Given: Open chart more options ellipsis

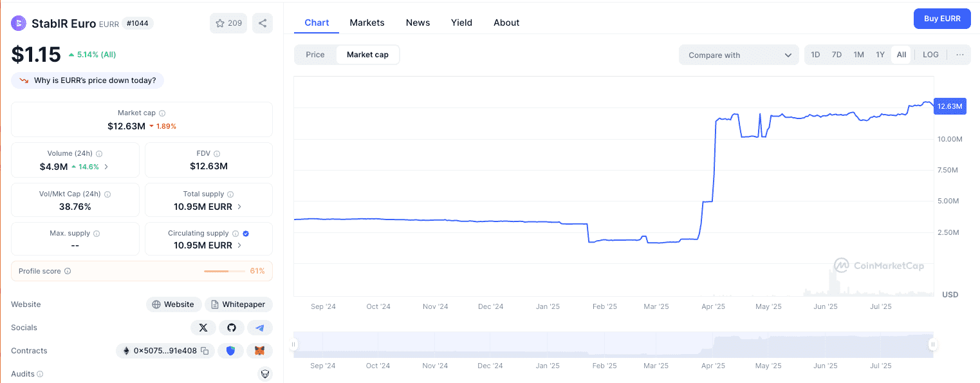Looking at the screenshot, I should (960, 55).
